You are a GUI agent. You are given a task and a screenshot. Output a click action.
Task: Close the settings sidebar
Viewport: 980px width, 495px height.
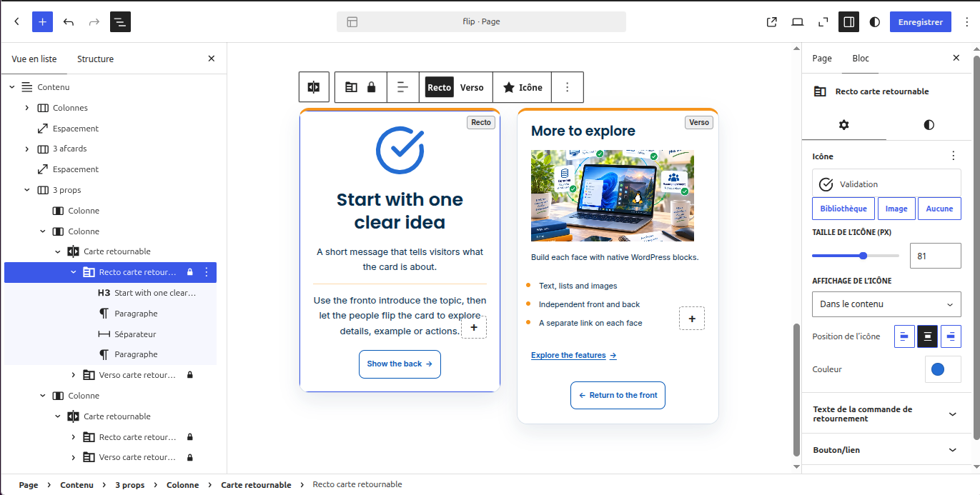tap(956, 58)
